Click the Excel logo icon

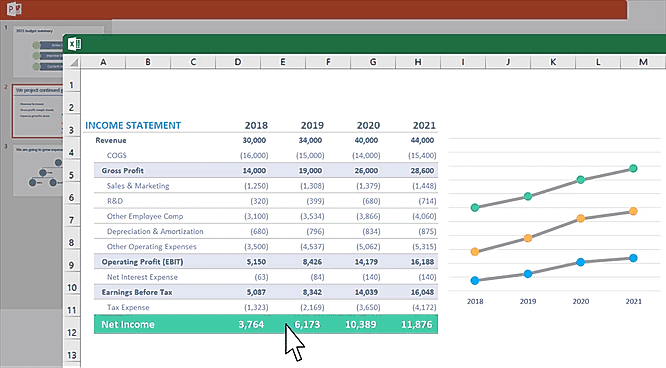[74, 44]
